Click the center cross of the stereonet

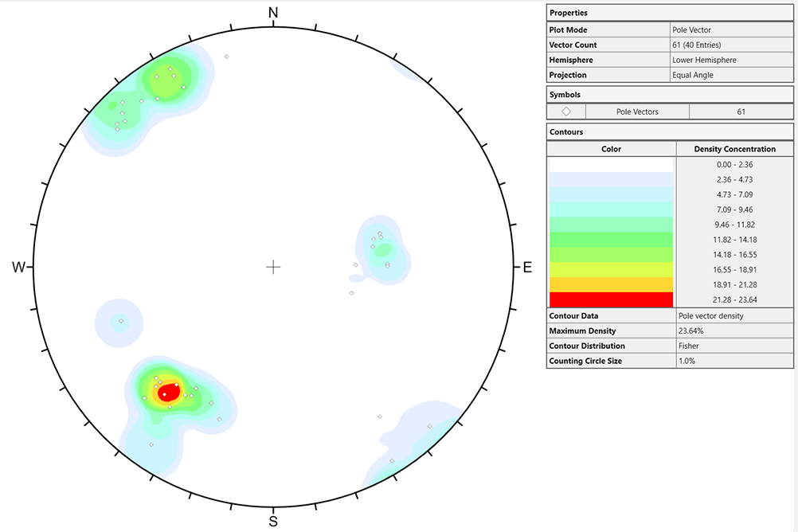[273, 267]
